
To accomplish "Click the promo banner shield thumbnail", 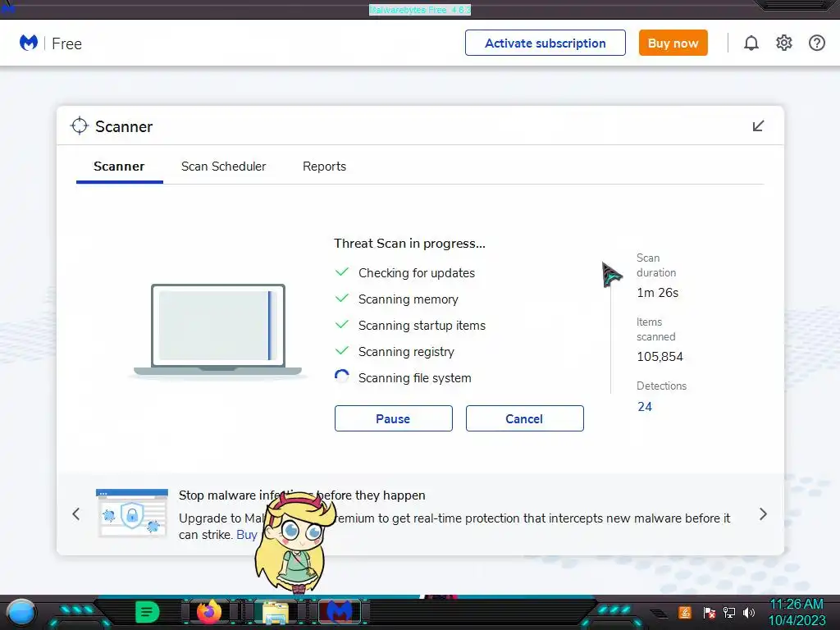I will pyautogui.click(x=132, y=513).
